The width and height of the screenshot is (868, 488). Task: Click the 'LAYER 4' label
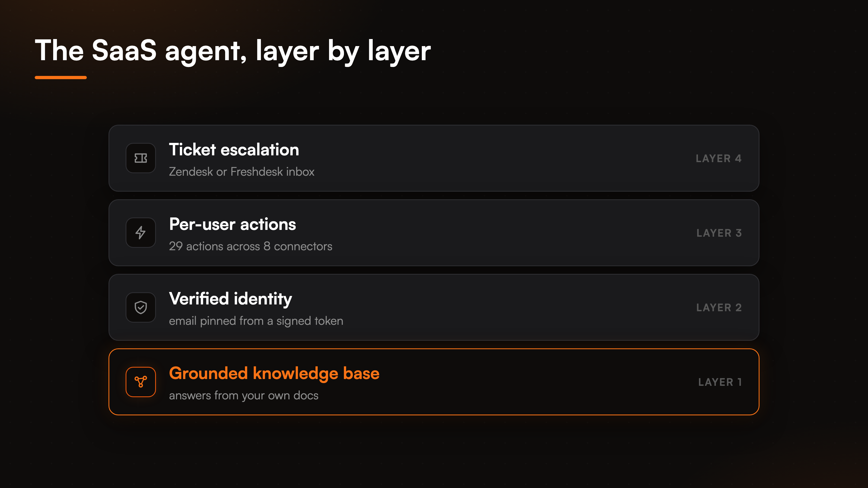tap(719, 158)
